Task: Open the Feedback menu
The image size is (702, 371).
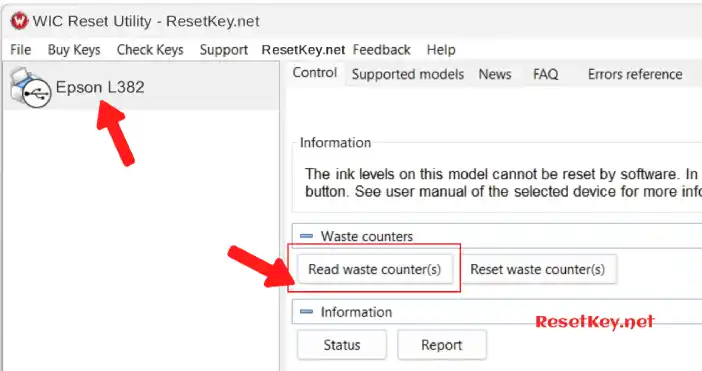Action: (381, 50)
